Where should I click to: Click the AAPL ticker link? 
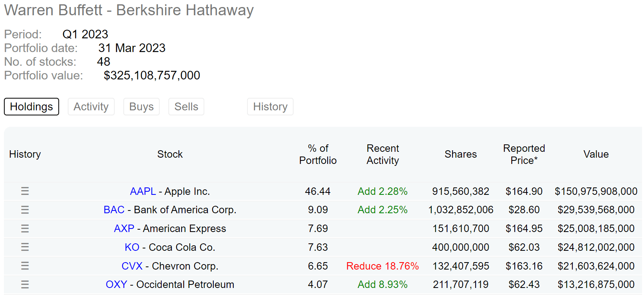143,191
